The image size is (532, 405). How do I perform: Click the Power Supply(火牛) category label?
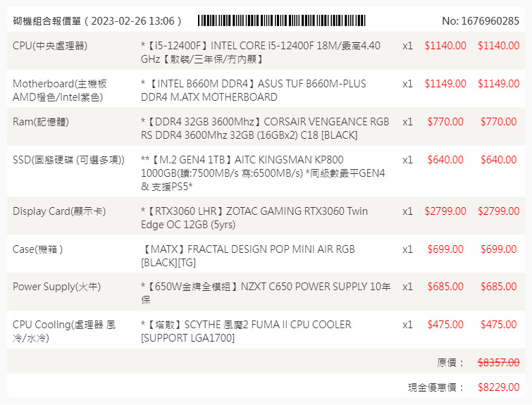click(56, 287)
